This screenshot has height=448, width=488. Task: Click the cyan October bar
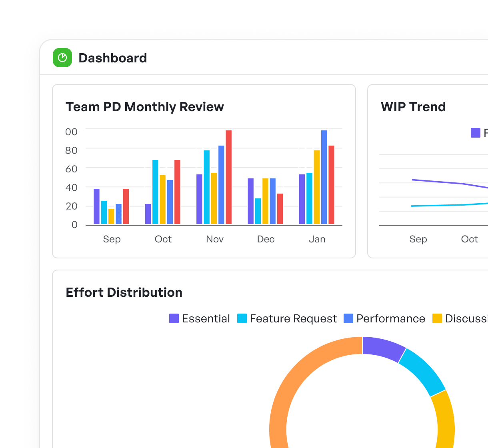(155, 192)
